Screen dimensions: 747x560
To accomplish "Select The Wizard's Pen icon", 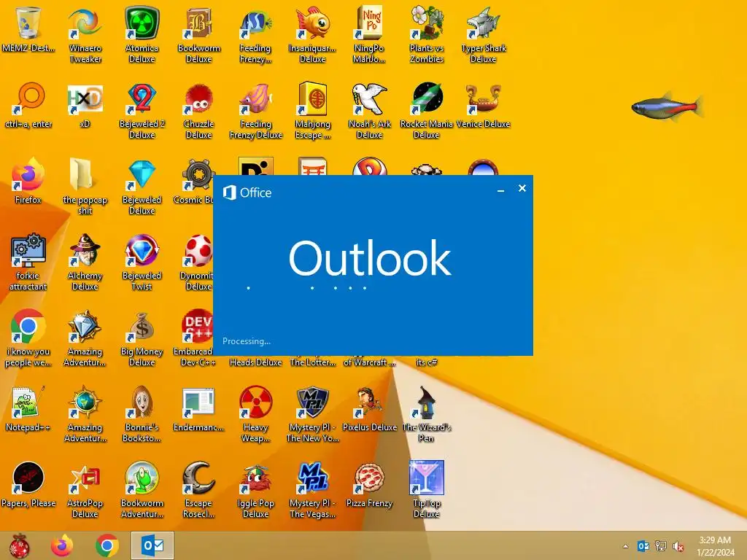I will click(x=426, y=402).
